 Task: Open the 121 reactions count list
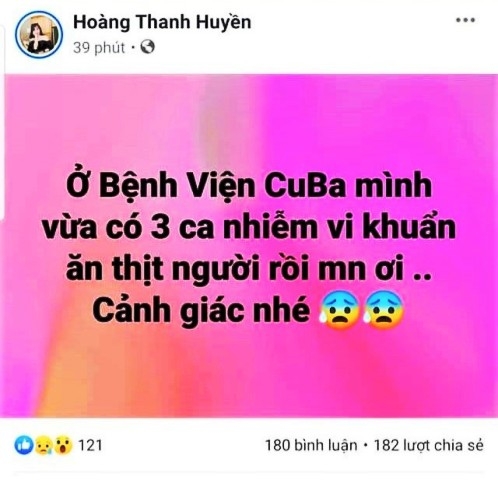(x=90, y=446)
